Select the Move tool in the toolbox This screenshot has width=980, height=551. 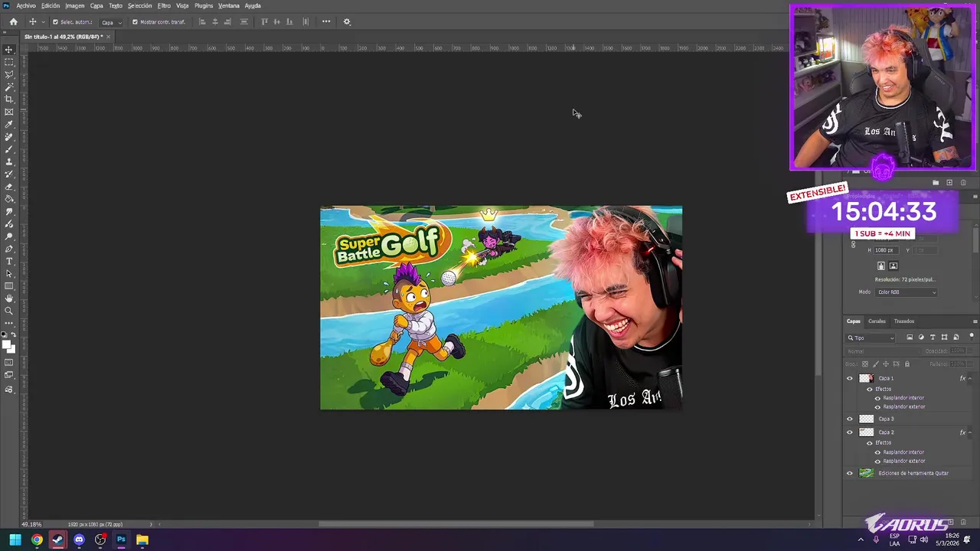pos(9,49)
